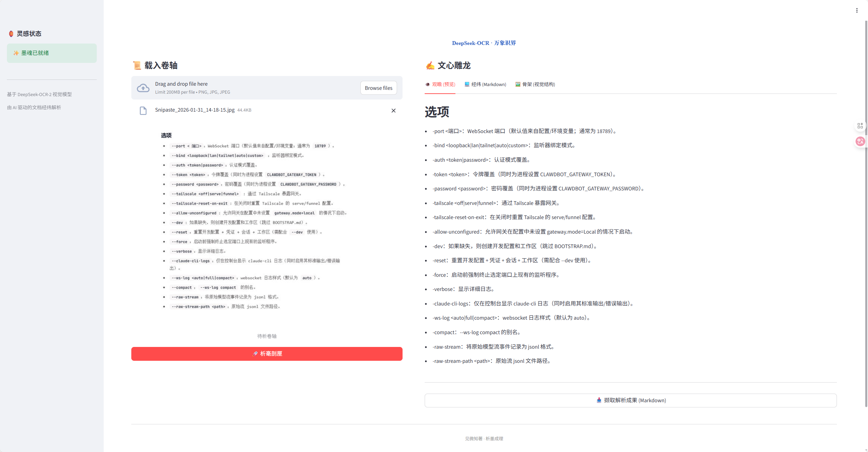The image size is (868, 452).
Task: Click the -reset result line
Action: [513, 261]
